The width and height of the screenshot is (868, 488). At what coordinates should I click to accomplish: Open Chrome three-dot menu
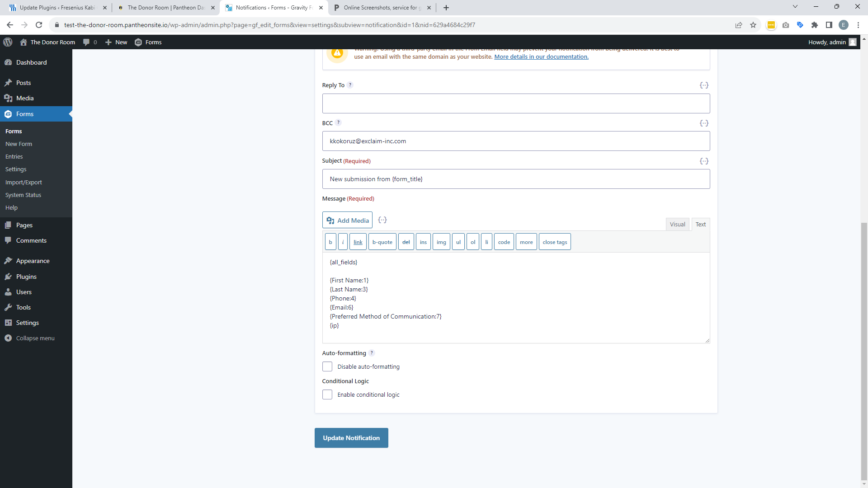point(858,25)
